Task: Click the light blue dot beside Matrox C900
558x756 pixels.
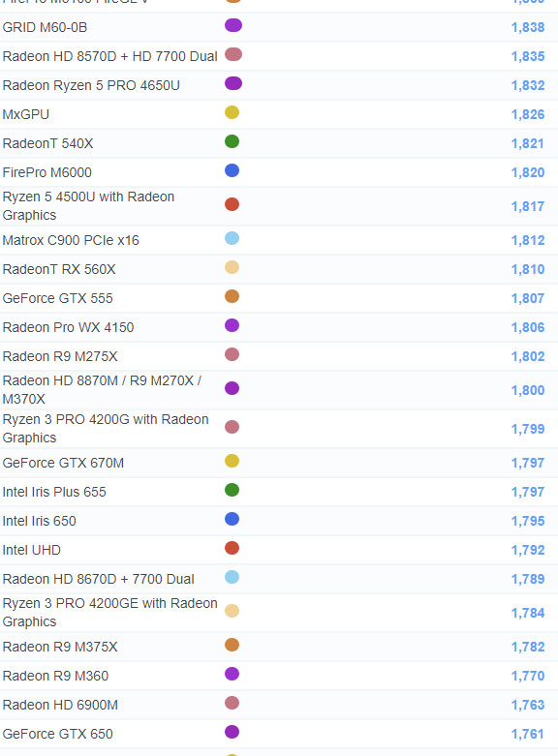Action: [x=232, y=238]
